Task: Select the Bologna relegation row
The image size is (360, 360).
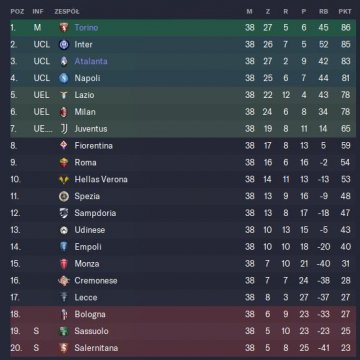Action: click(x=183, y=314)
